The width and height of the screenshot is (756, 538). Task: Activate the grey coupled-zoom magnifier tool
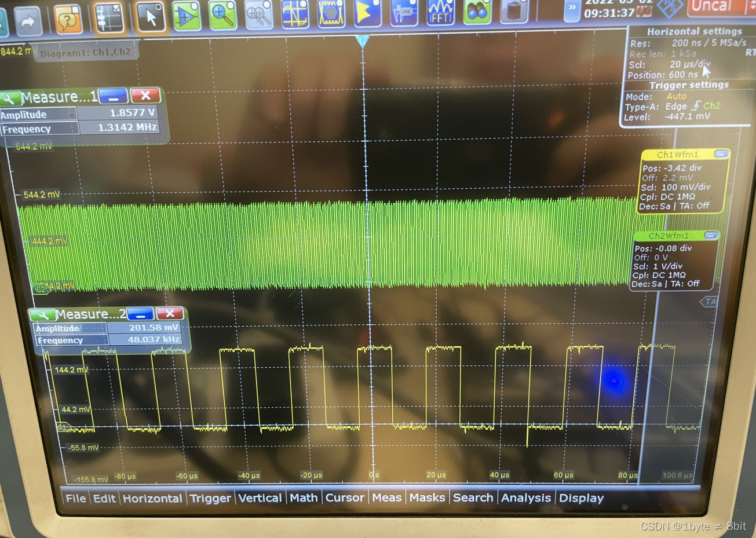pyautogui.click(x=259, y=14)
